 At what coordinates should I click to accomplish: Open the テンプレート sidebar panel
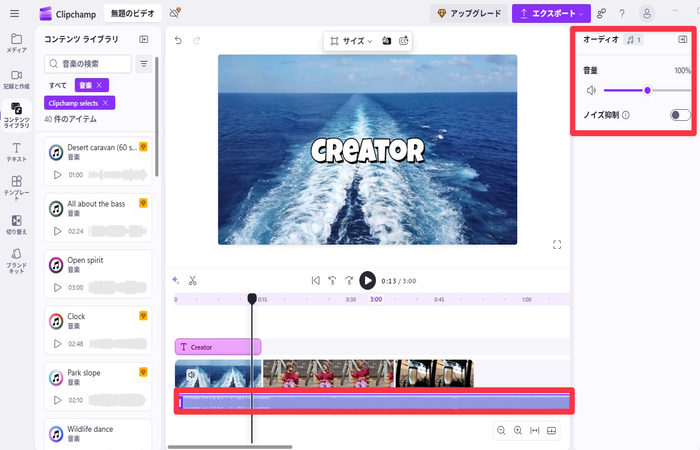click(x=16, y=186)
